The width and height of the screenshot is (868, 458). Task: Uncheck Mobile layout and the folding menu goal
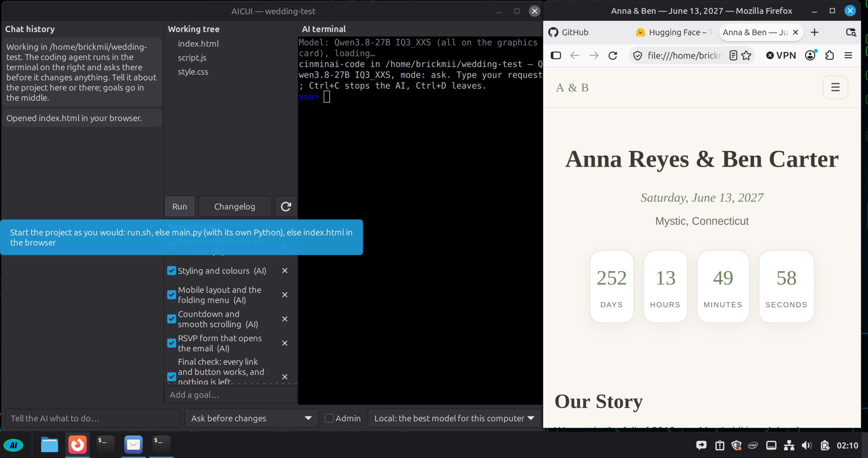coord(172,295)
